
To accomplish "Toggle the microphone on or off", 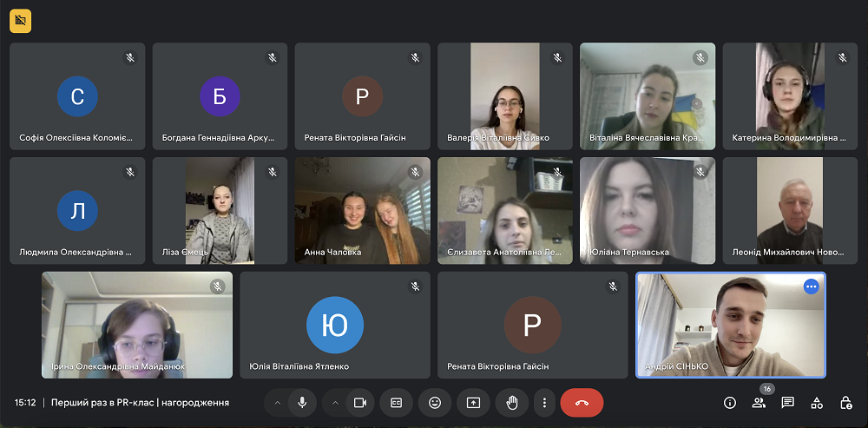I will [x=302, y=403].
